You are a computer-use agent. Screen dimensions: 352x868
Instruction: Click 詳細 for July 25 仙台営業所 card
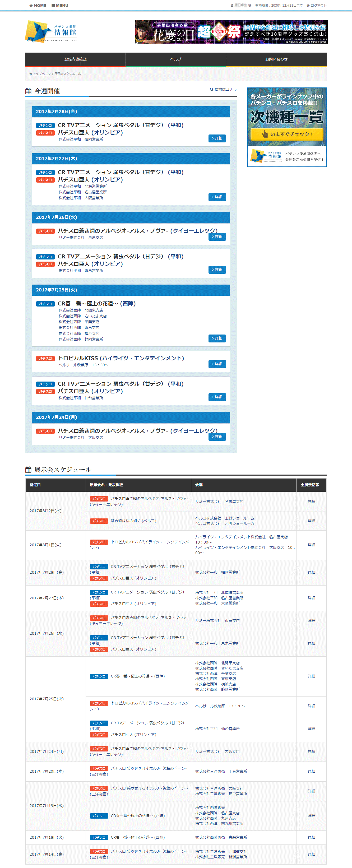pyautogui.click(x=217, y=397)
